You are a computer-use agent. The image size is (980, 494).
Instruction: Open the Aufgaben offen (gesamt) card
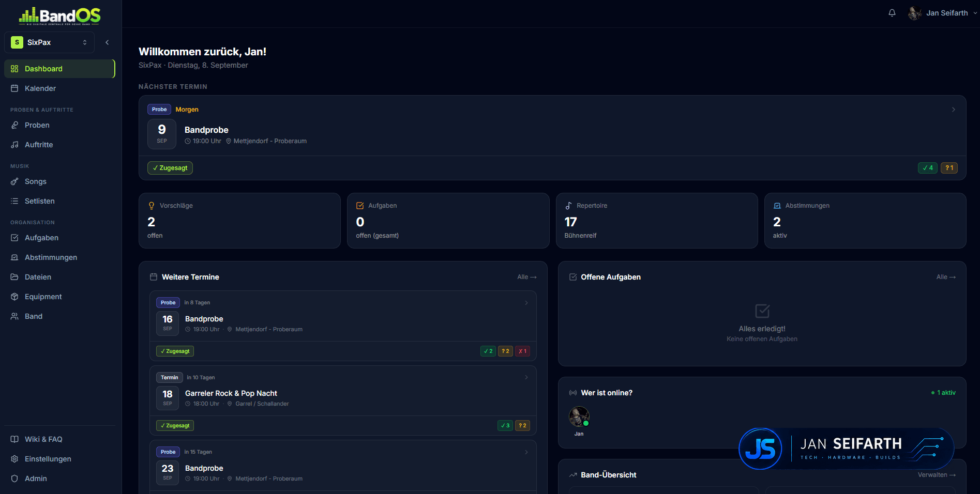pos(448,221)
